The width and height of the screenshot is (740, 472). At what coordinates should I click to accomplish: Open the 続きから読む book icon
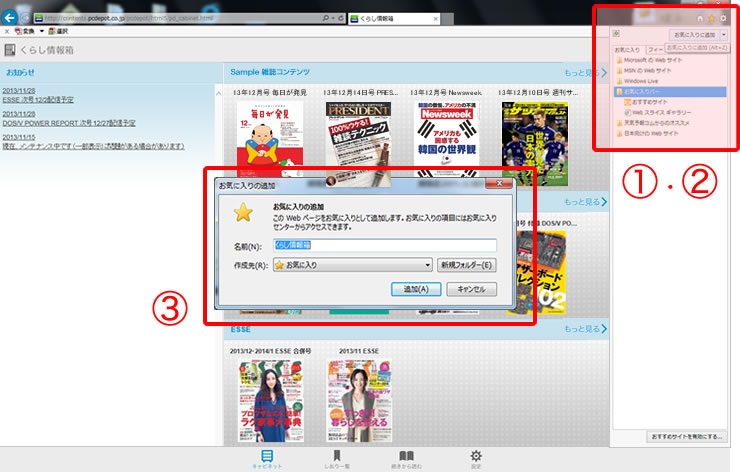click(x=406, y=459)
